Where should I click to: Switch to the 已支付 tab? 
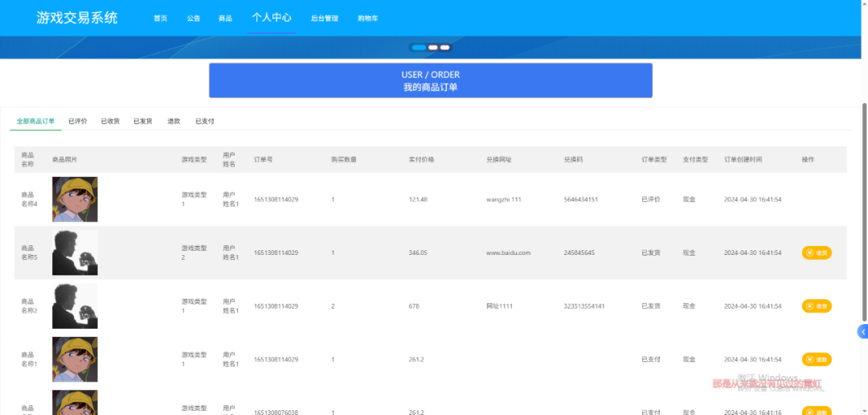pyautogui.click(x=205, y=121)
